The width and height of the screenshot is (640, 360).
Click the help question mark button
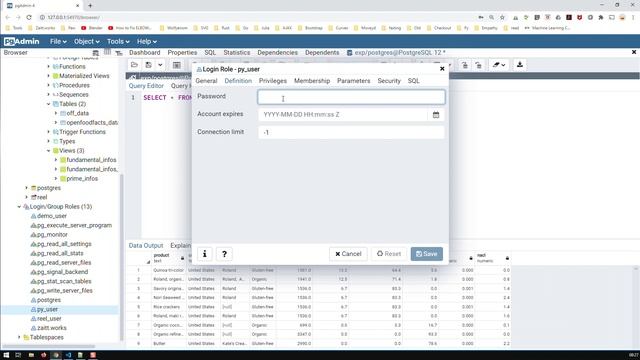pos(224,254)
